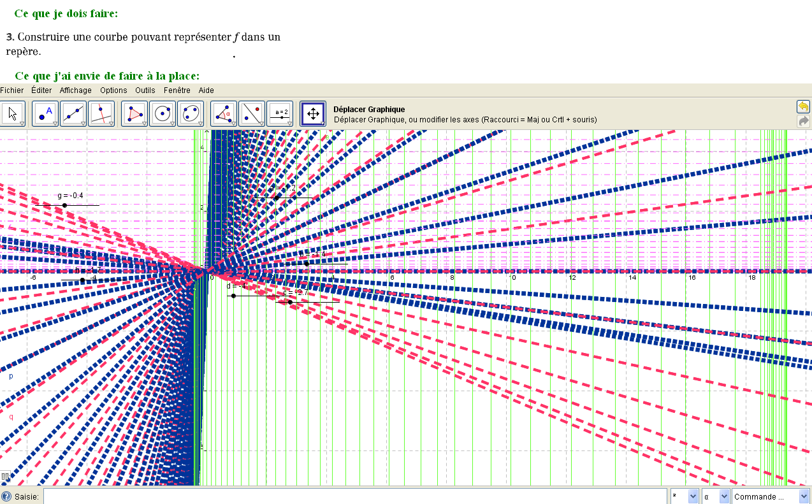Click the slider g = -0.4 handle
The image size is (812, 504).
(64, 205)
